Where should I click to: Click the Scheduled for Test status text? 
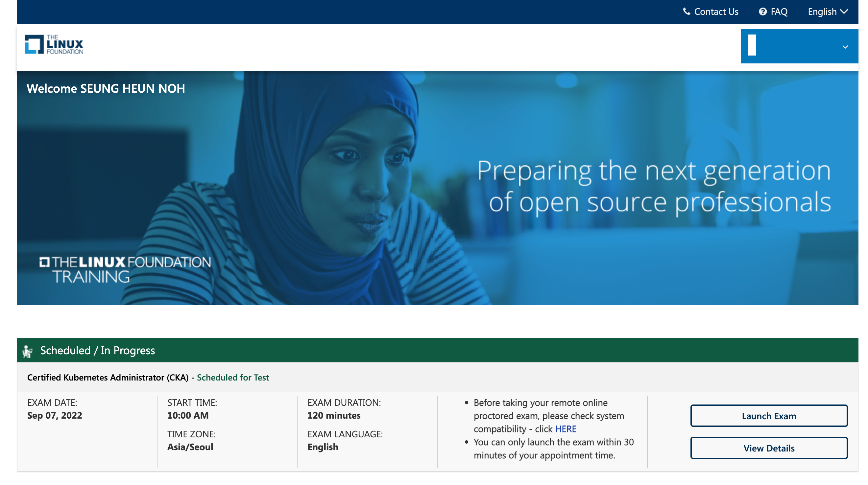[x=233, y=378]
